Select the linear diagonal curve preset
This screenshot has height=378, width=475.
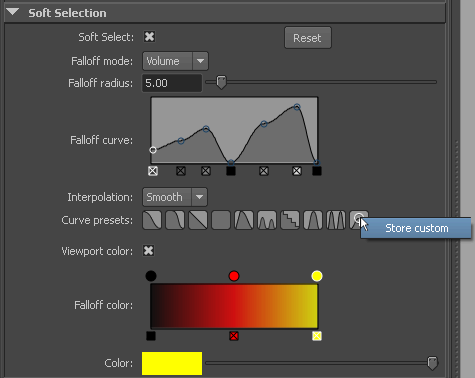tap(198, 220)
